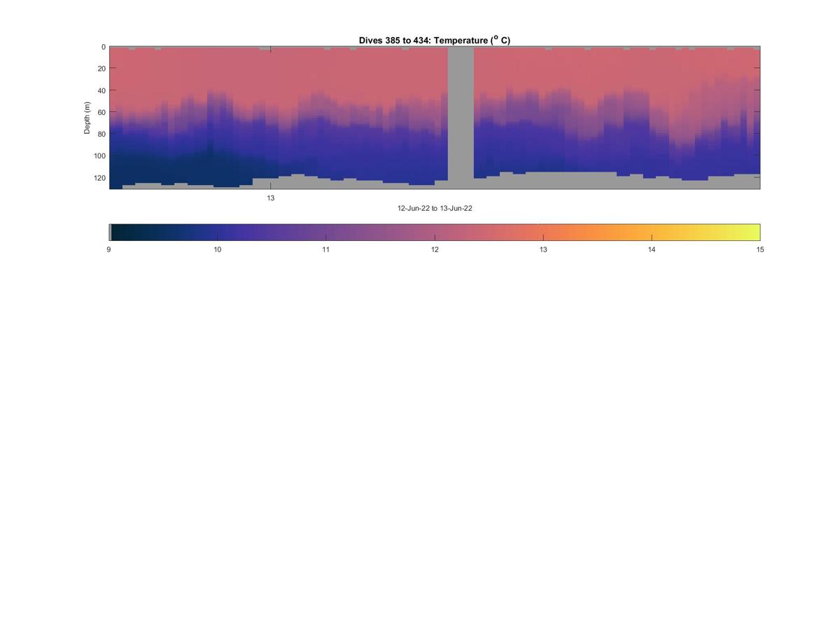840x620 pixels.
Task: Click the depth tick label '80'
Action: [x=101, y=134]
